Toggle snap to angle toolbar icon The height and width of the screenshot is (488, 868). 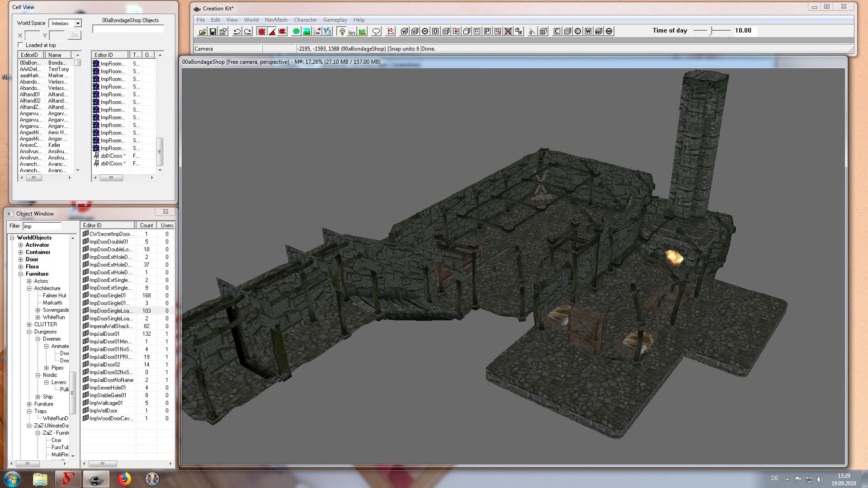(272, 31)
